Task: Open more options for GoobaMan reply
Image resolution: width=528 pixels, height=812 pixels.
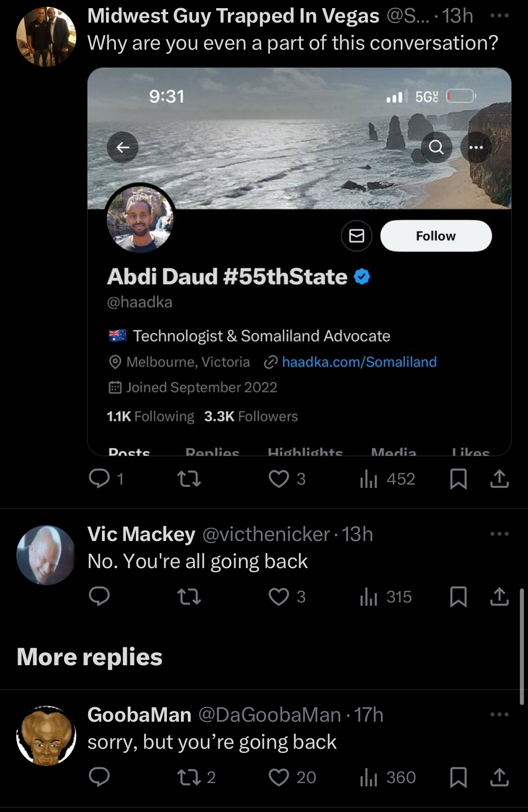Action: click(x=499, y=714)
